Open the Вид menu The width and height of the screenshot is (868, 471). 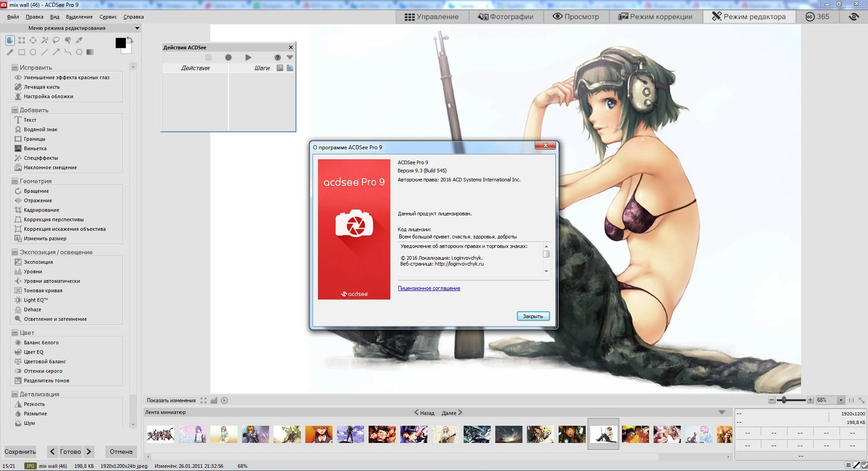coord(55,17)
